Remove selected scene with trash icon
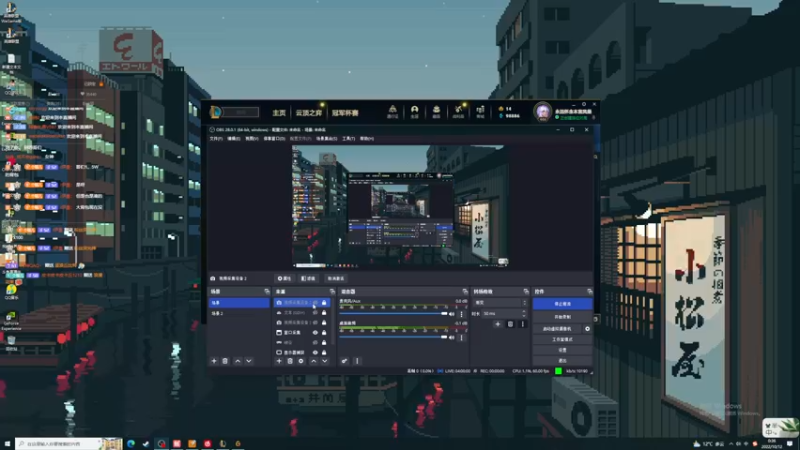 225,361
